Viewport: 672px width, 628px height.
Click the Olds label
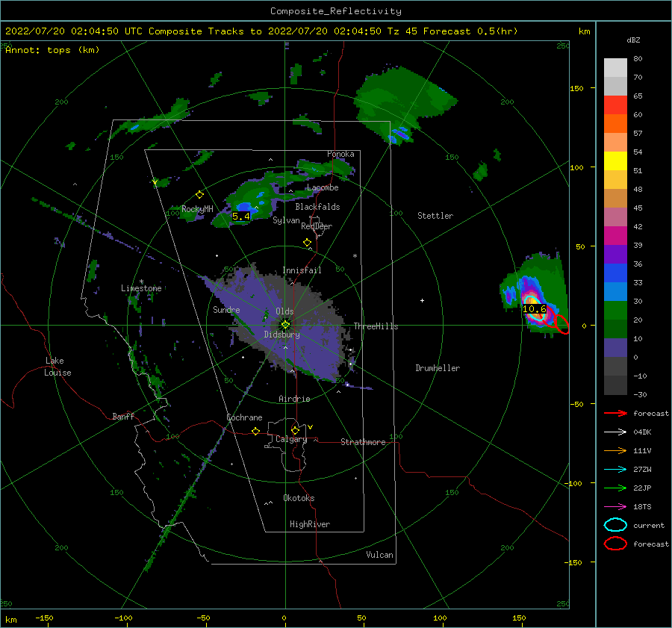[284, 311]
